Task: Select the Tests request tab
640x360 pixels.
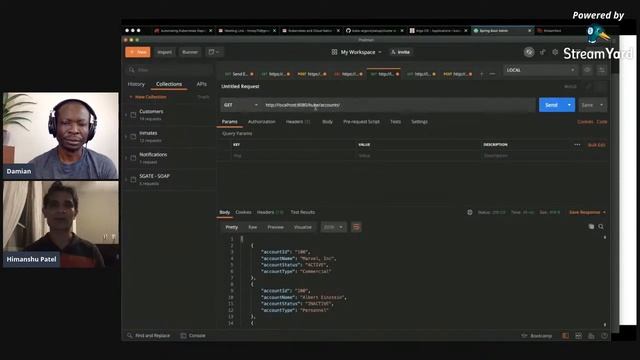Action: pos(396,122)
